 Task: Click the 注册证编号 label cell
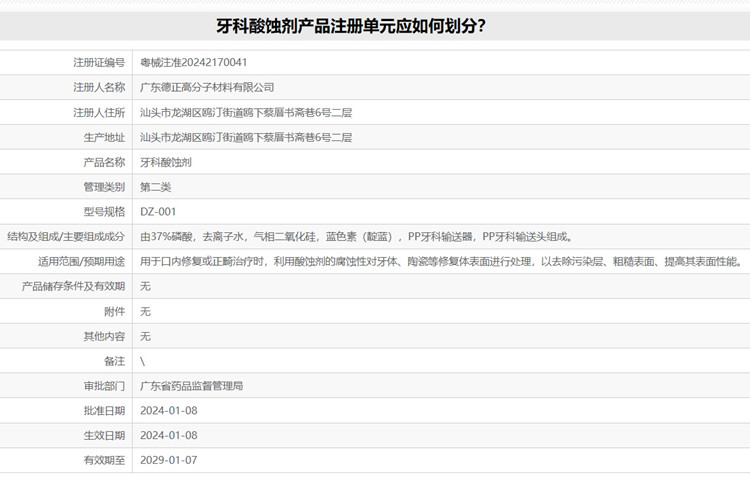(x=99, y=62)
